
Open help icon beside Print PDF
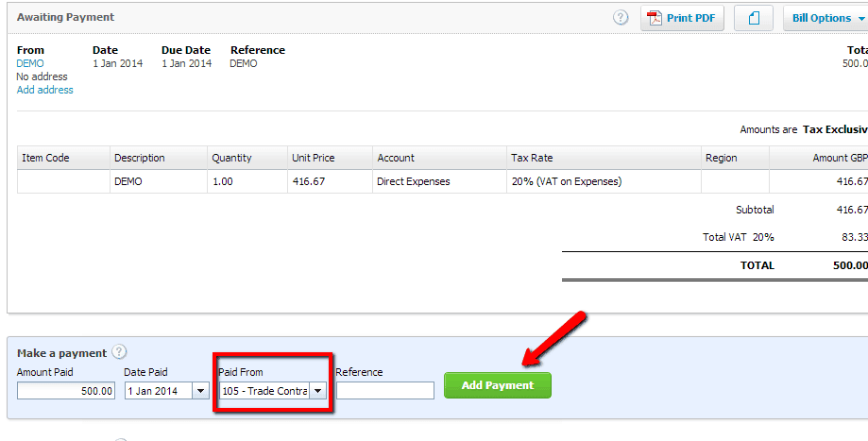click(621, 18)
